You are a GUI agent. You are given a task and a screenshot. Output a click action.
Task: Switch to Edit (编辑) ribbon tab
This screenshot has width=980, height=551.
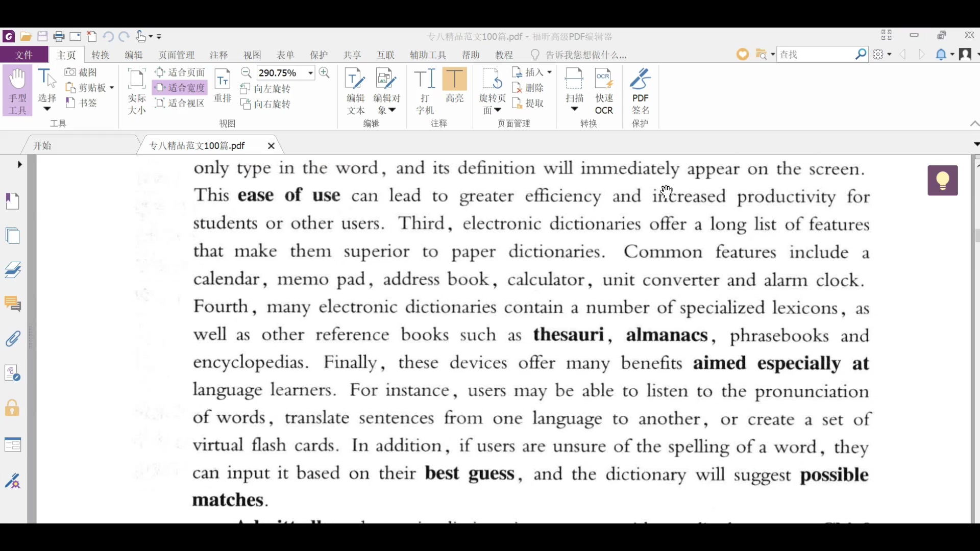coord(134,55)
